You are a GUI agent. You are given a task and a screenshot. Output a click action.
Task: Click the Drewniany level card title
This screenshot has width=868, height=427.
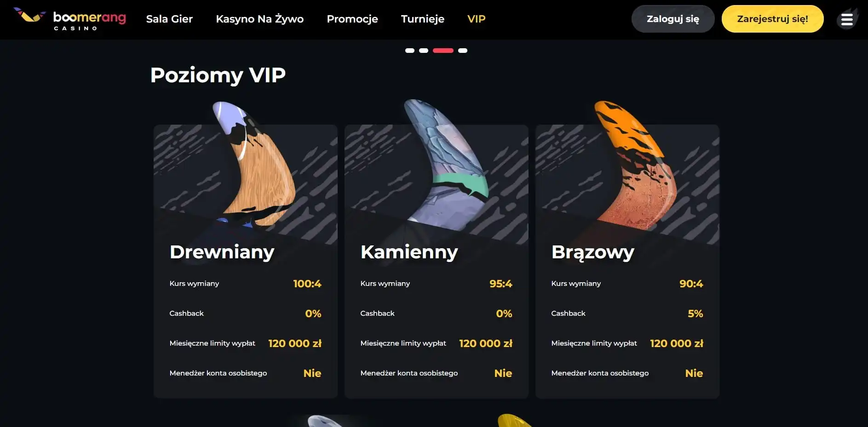pyautogui.click(x=222, y=252)
